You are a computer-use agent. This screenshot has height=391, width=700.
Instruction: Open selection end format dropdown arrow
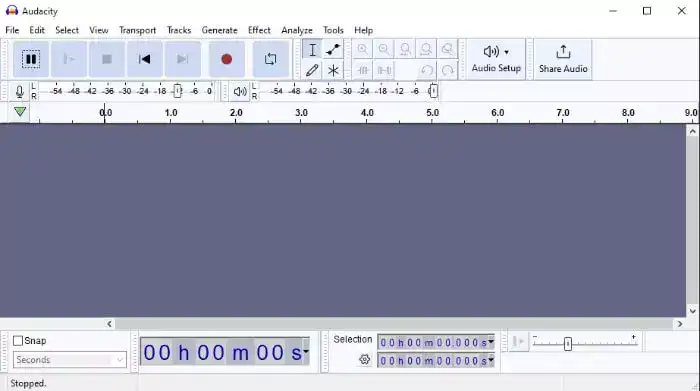point(491,360)
